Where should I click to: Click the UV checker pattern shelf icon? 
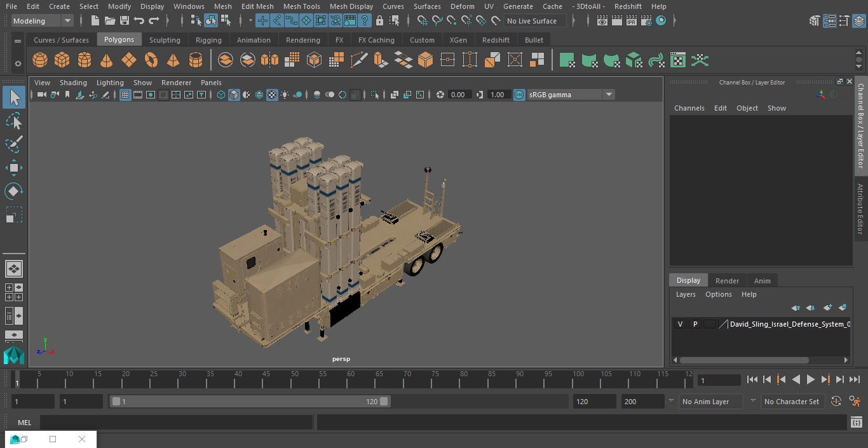pyautogui.click(x=678, y=60)
